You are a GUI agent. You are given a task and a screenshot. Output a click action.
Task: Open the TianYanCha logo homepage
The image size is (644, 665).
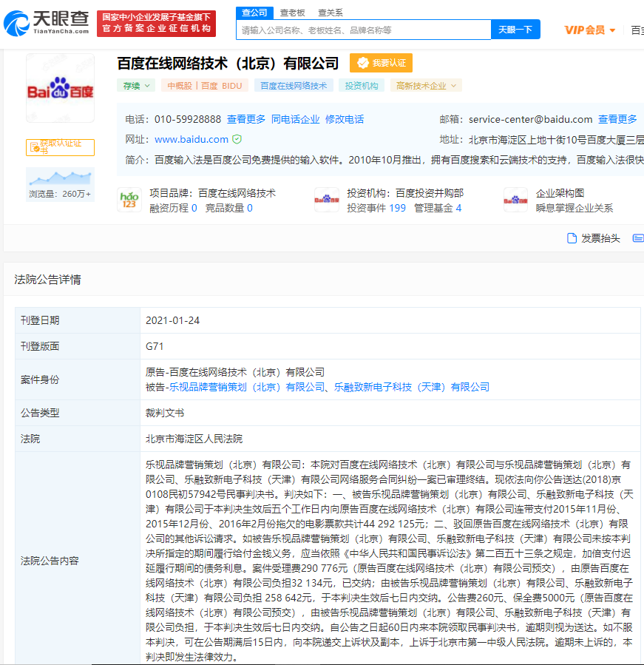[47, 24]
